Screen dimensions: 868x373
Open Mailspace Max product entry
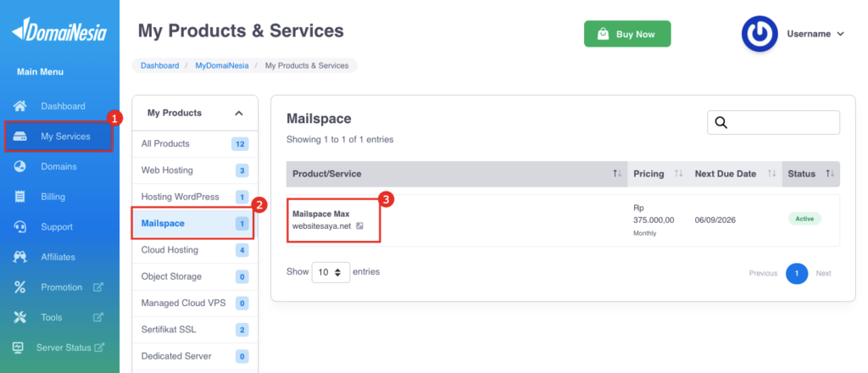[321, 214]
